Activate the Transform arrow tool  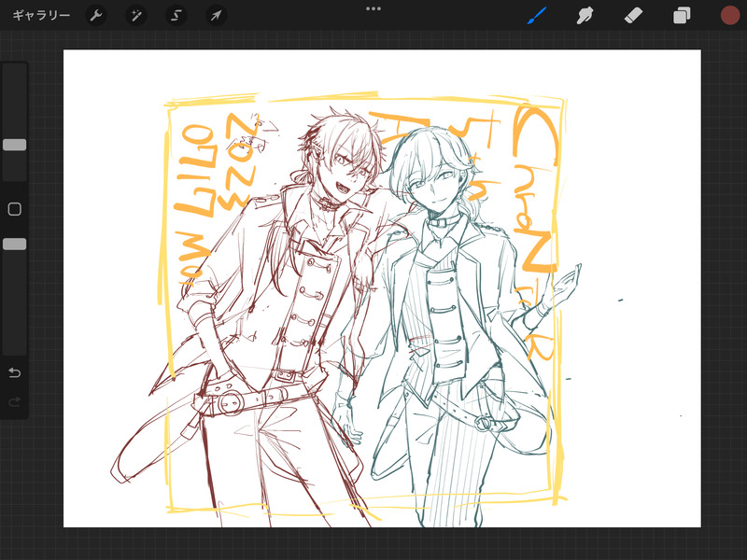point(216,16)
